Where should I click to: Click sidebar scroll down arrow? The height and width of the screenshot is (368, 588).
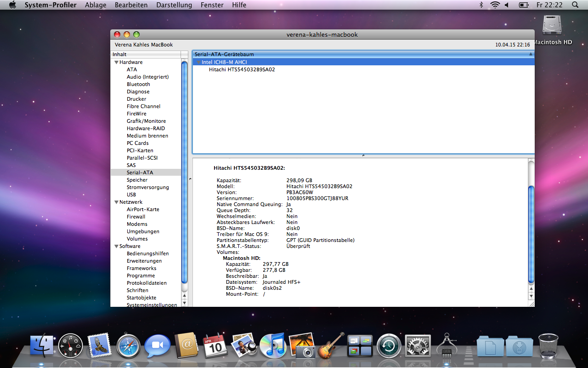185,303
